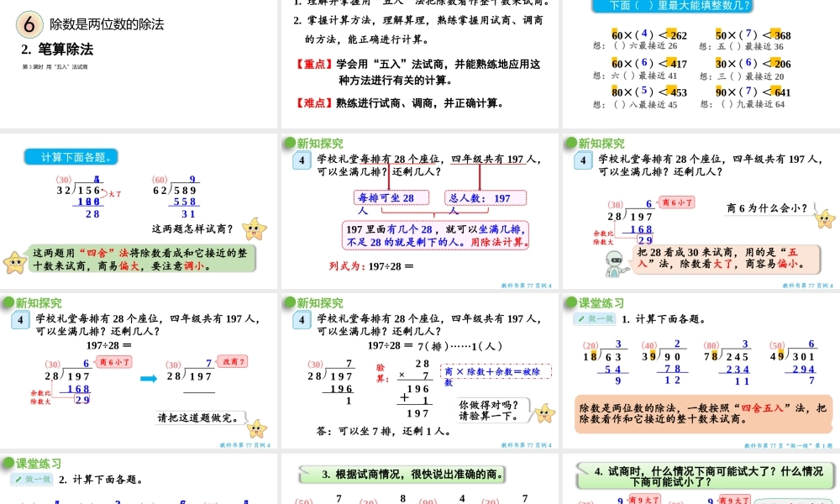Expand the "改商7" correction bubble
The image size is (840, 504).
231,362
